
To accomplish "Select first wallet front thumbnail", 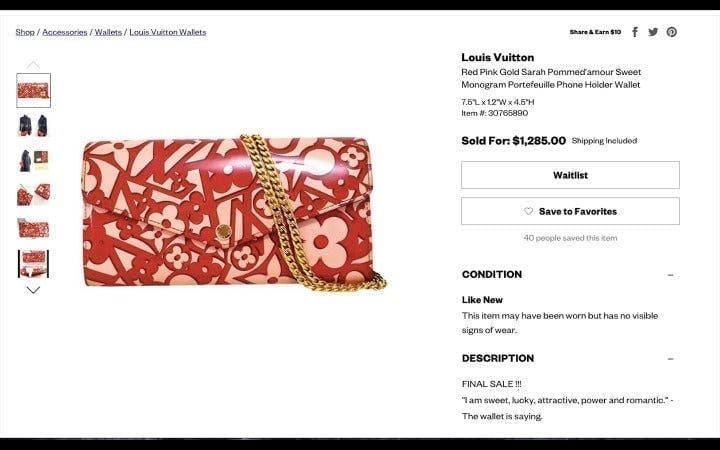I will pos(34,90).
